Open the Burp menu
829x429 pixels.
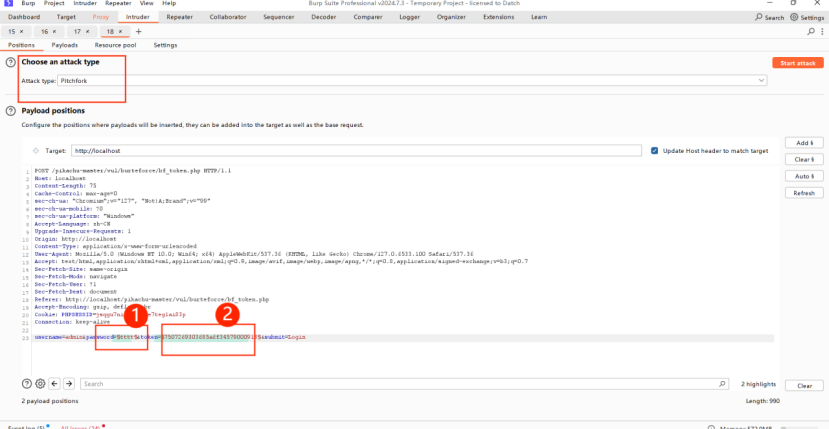[x=28, y=3]
